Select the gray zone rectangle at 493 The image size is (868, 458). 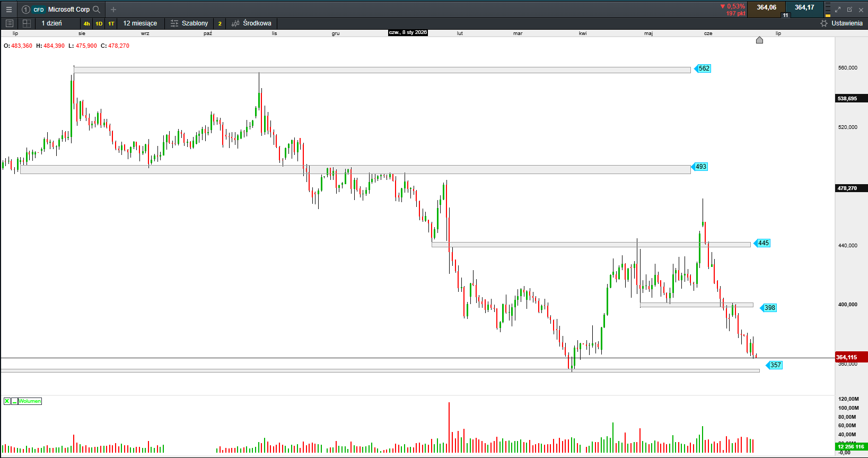[355, 170]
